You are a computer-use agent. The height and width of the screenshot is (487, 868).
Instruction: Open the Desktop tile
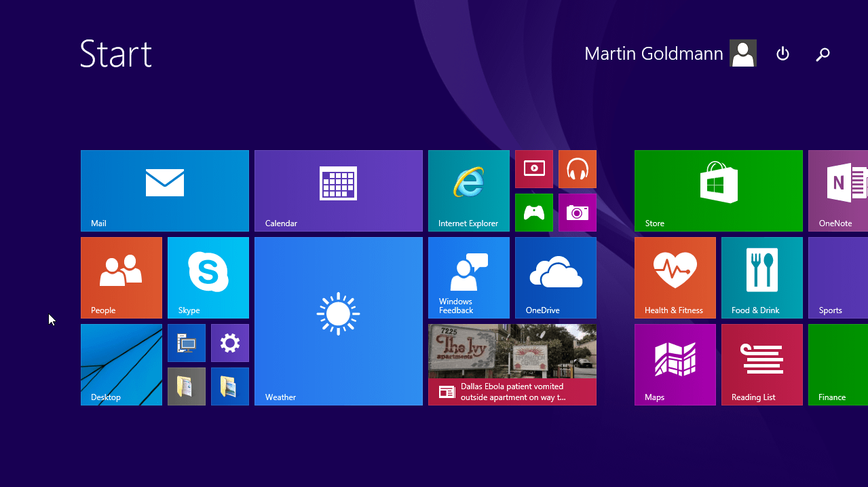click(121, 364)
